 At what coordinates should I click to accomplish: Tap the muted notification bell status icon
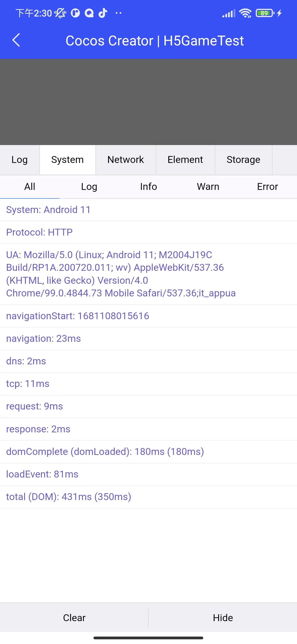click(x=60, y=13)
